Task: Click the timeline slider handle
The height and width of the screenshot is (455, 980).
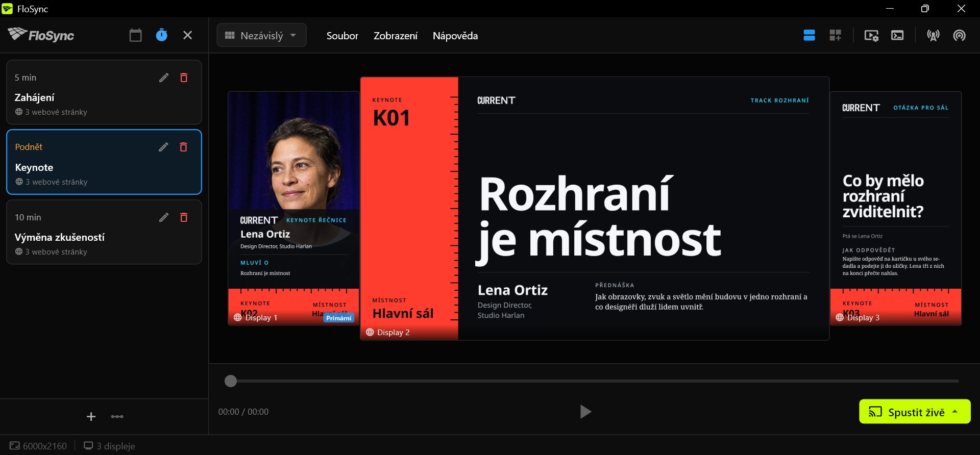Action: 231,381
